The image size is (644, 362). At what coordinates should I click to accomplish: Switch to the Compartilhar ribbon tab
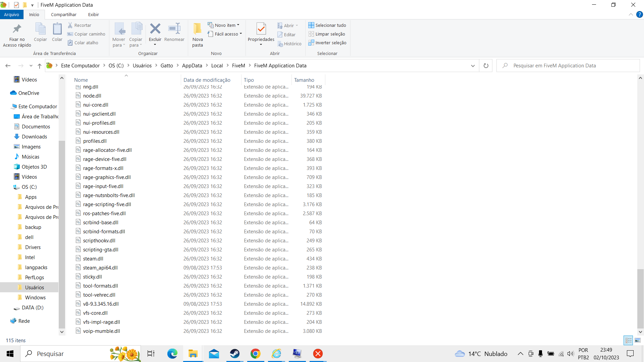[64, 14]
